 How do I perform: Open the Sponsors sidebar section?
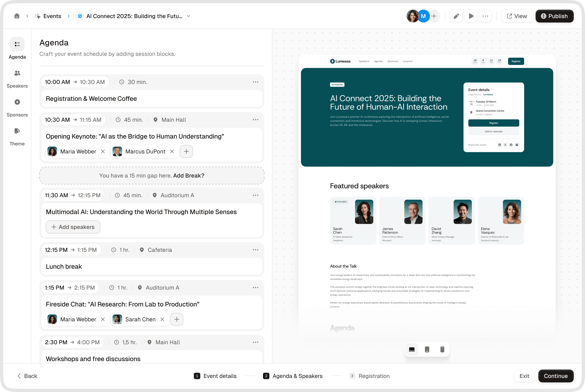17,108
